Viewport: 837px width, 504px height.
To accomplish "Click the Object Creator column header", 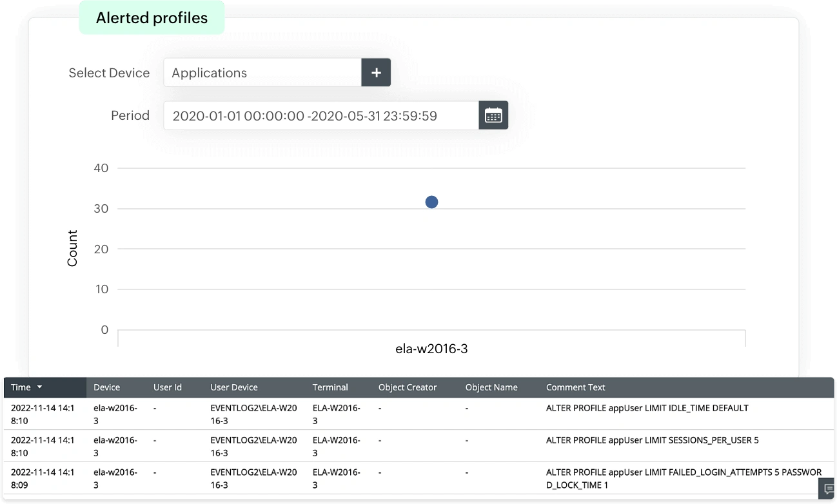I will (408, 387).
